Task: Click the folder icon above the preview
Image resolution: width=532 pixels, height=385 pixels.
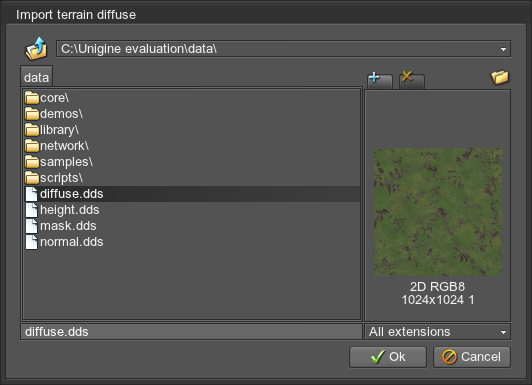Action: coord(500,77)
